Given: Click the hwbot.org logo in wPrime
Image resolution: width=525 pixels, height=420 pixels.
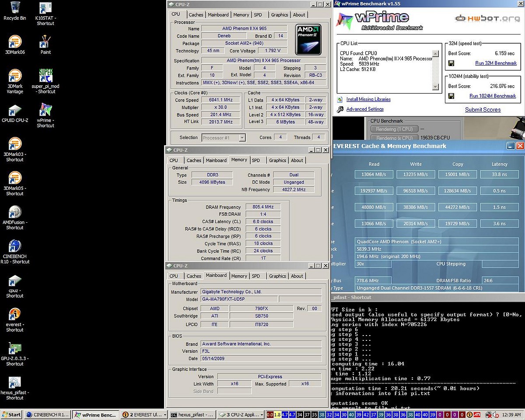Looking at the screenshot, I should coord(486,19).
